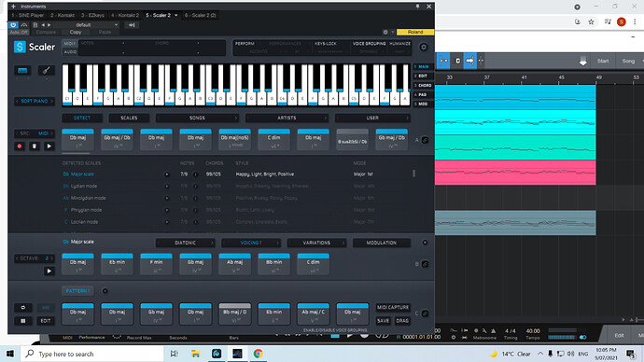
Task: Open VOICING 1 selector
Action: [x=251, y=243]
